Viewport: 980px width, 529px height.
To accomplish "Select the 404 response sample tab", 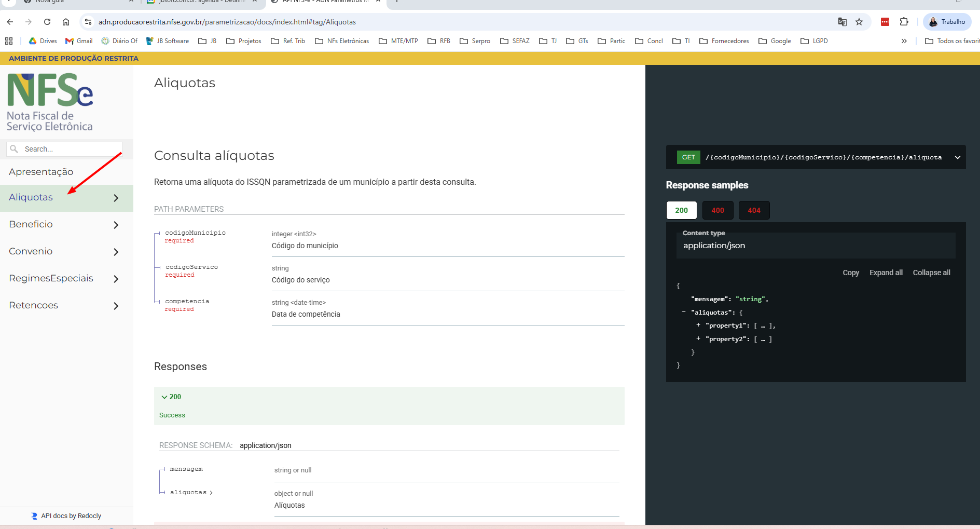I will [x=754, y=210].
